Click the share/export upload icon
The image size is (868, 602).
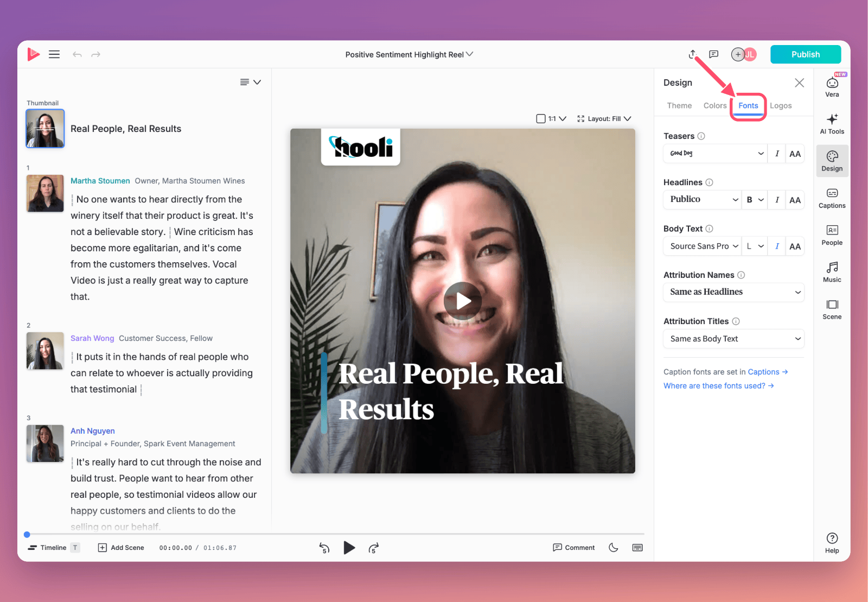click(692, 54)
